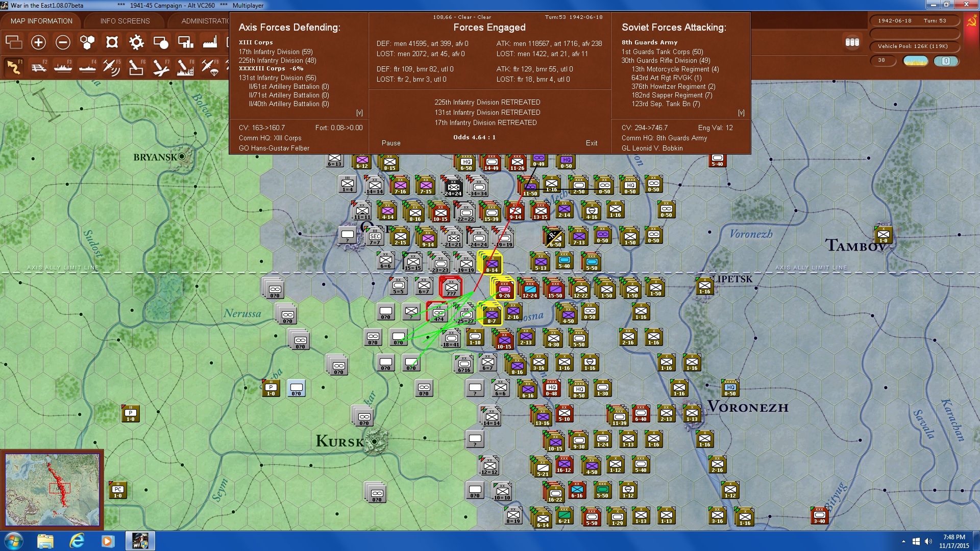Toggle the rectangle-with-circle overlay icon
This screenshot has width=980, height=551.
(x=161, y=42)
